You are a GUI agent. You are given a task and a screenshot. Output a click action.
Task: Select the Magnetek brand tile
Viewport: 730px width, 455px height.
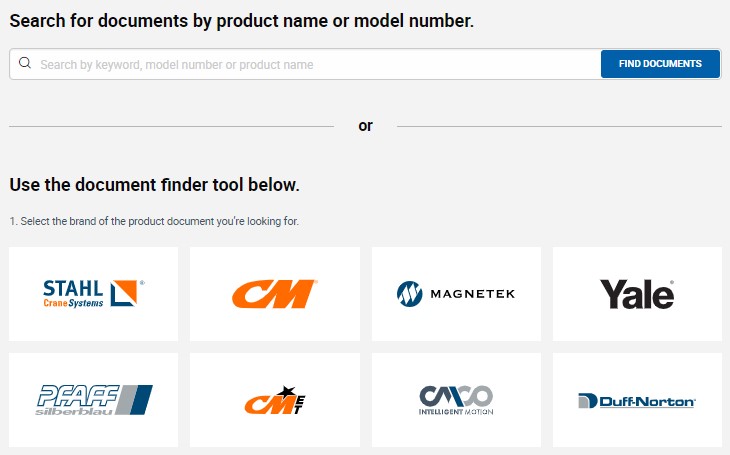click(x=456, y=294)
